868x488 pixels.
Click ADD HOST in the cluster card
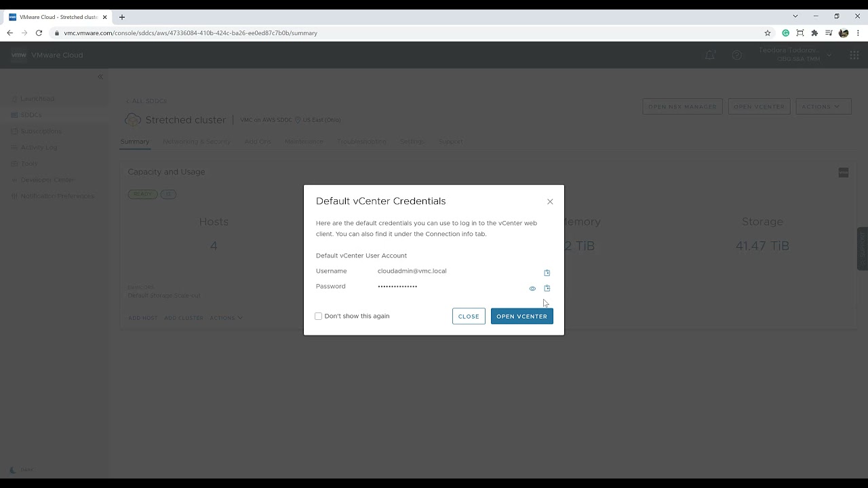tap(142, 318)
